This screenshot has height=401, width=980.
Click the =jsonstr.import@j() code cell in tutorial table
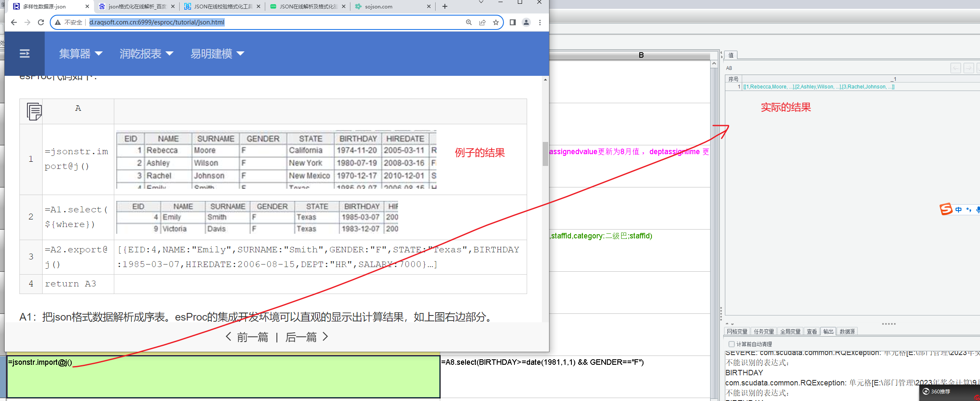point(78,159)
